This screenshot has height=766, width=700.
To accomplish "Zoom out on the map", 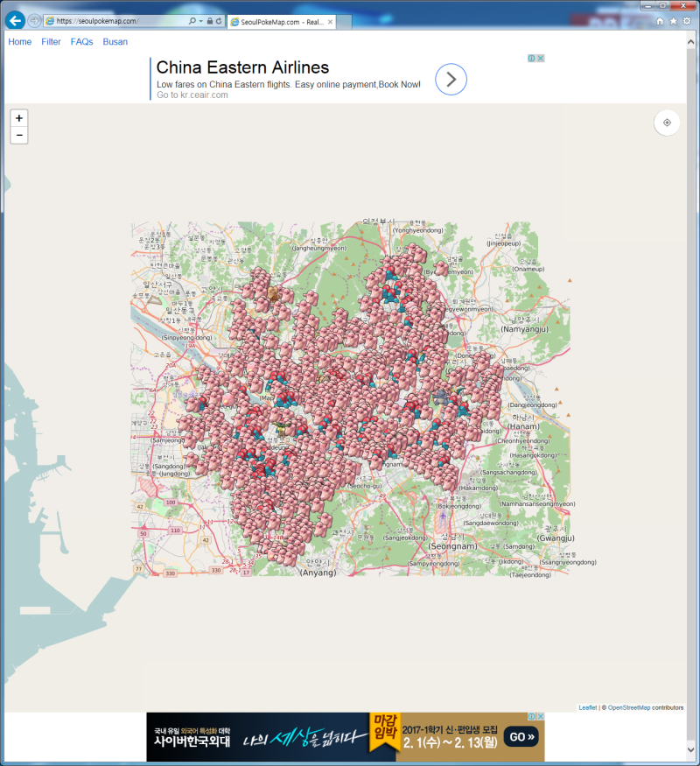I will (x=19, y=136).
